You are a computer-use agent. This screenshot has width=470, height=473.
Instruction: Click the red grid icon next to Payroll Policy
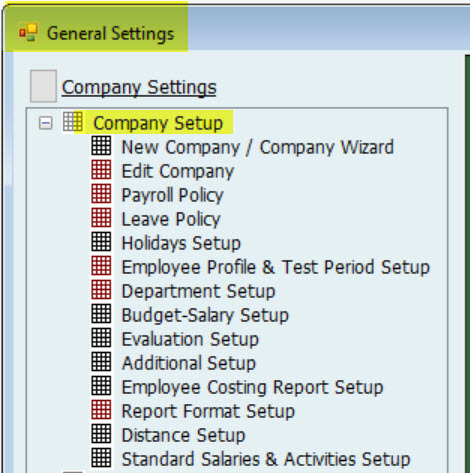(101, 194)
